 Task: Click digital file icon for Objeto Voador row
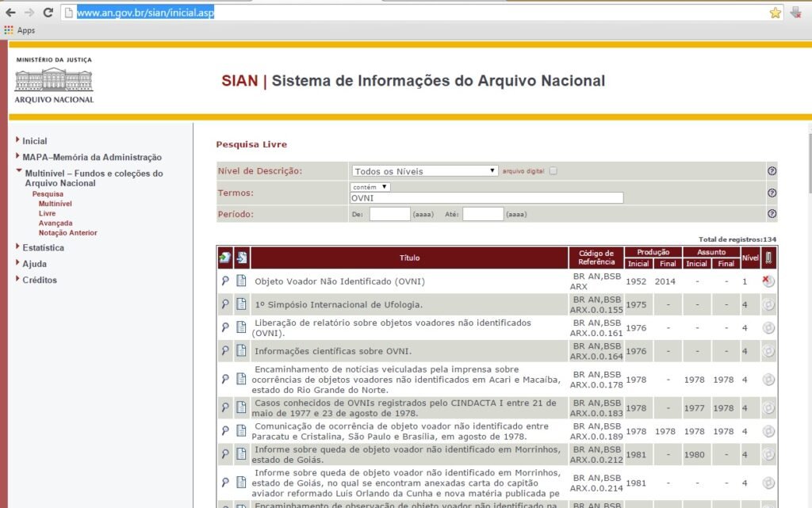768,281
